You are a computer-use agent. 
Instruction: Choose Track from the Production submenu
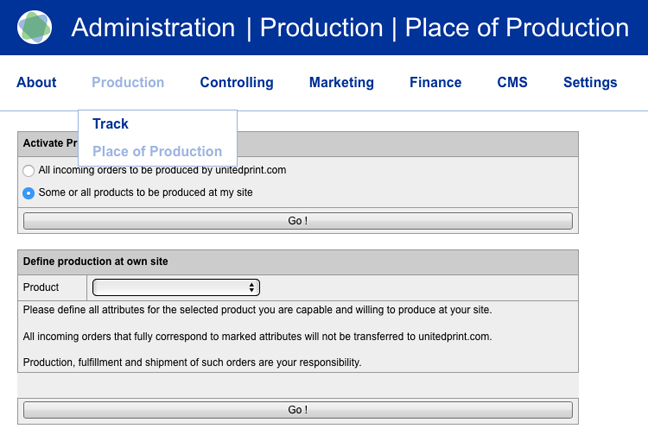(111, 124)
